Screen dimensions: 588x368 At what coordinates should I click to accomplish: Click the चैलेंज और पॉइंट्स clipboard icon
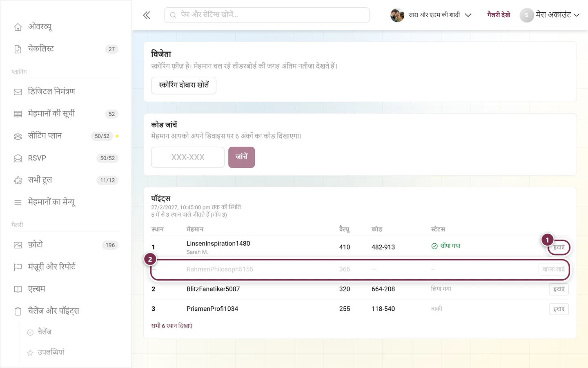tap(18, 312)
